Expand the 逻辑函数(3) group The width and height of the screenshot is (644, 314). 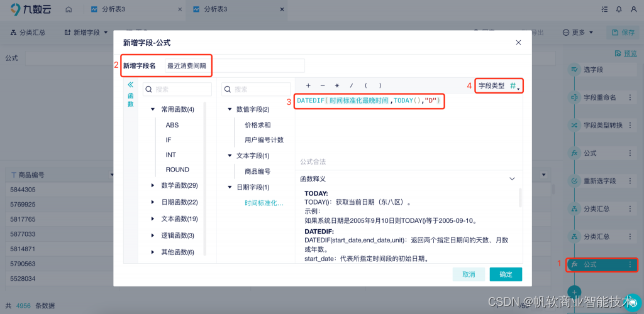pyautogui.click(x=153, y=235)
